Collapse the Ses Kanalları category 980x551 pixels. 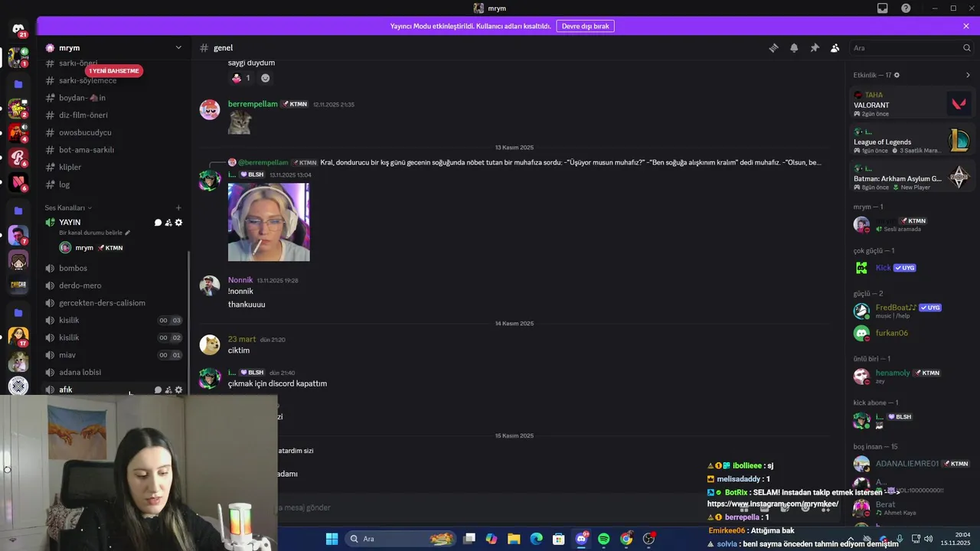coord(68,207)
